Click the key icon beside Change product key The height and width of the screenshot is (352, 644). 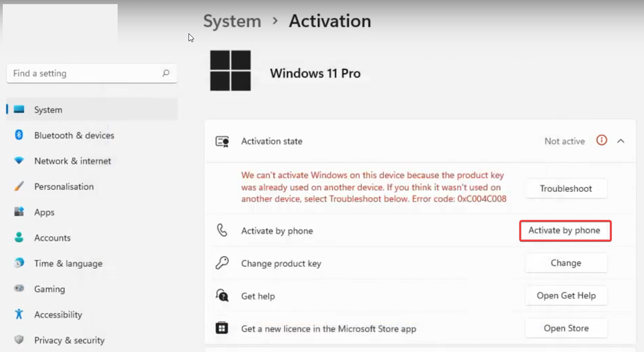222,263
